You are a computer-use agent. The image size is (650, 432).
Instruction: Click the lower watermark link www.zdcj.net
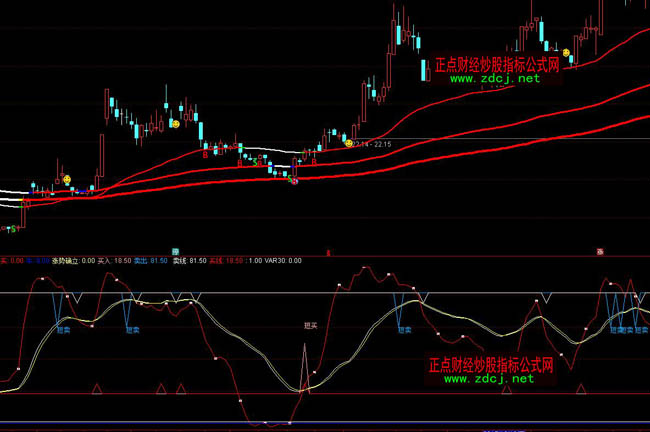pos(487,379)
